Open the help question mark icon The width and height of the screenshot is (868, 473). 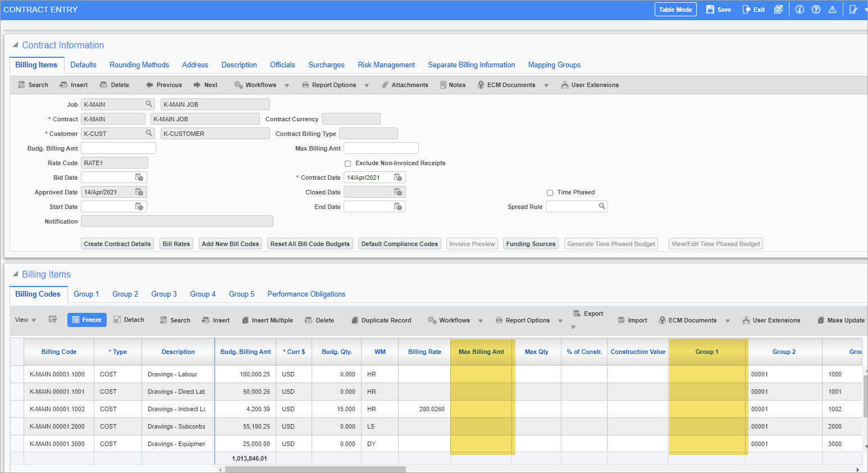pos(816,10)
